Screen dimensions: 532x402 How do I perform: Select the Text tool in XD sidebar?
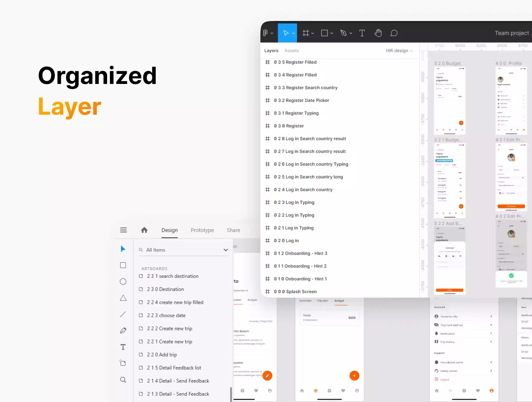123,347
